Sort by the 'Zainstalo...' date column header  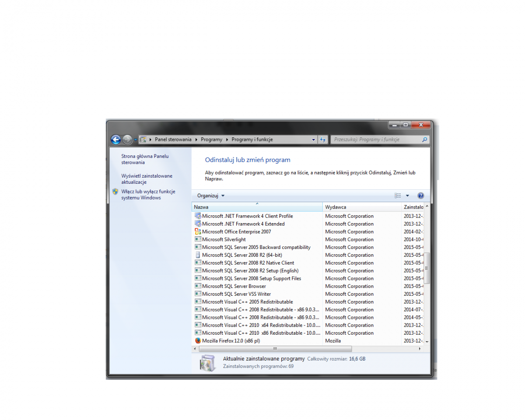[413, 207]
